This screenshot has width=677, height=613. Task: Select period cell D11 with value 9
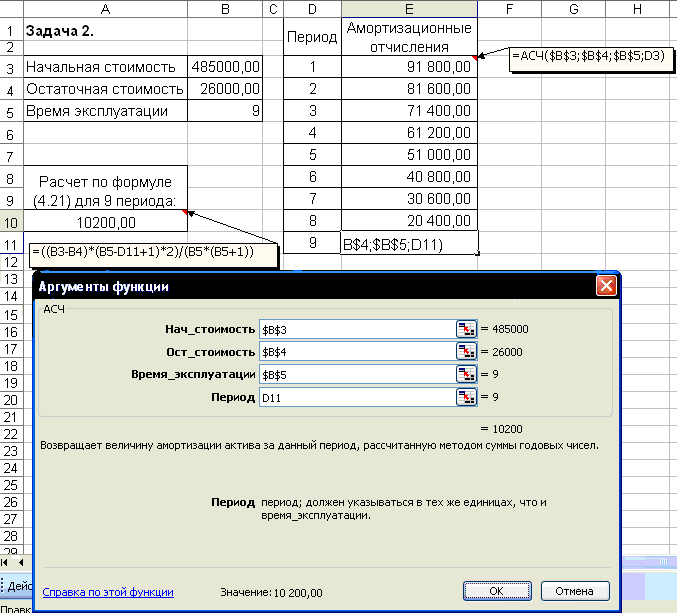[312, 243]
